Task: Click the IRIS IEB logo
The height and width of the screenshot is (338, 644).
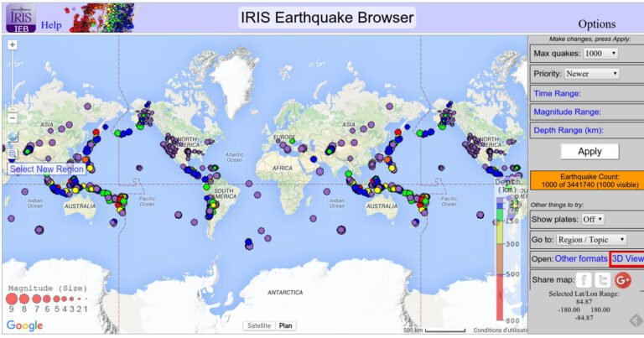Action: tap(20, 17)
